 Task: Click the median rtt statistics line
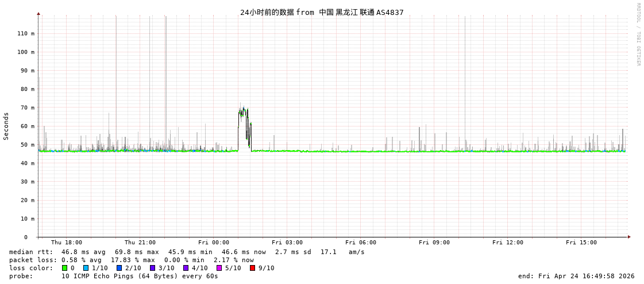pos(187,252)
